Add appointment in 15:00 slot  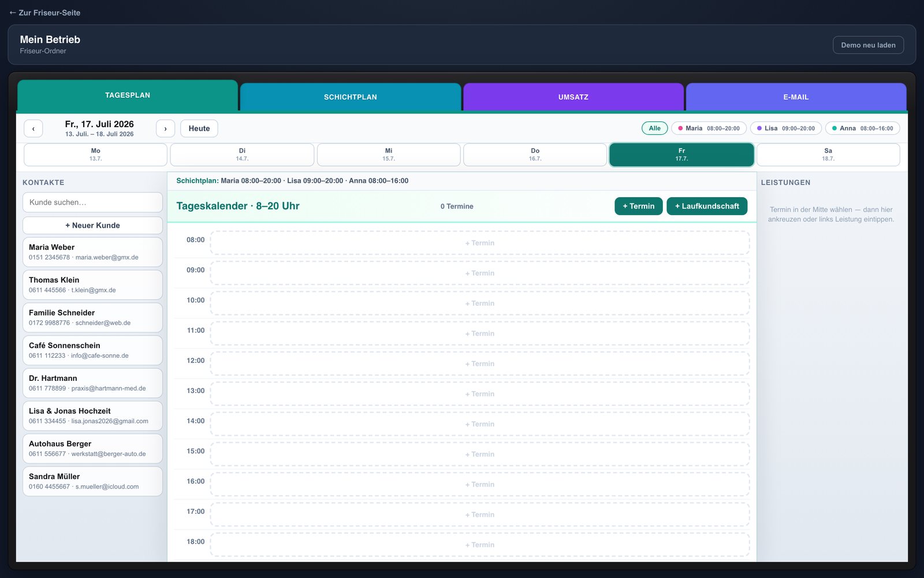click(x=480, y=454)
